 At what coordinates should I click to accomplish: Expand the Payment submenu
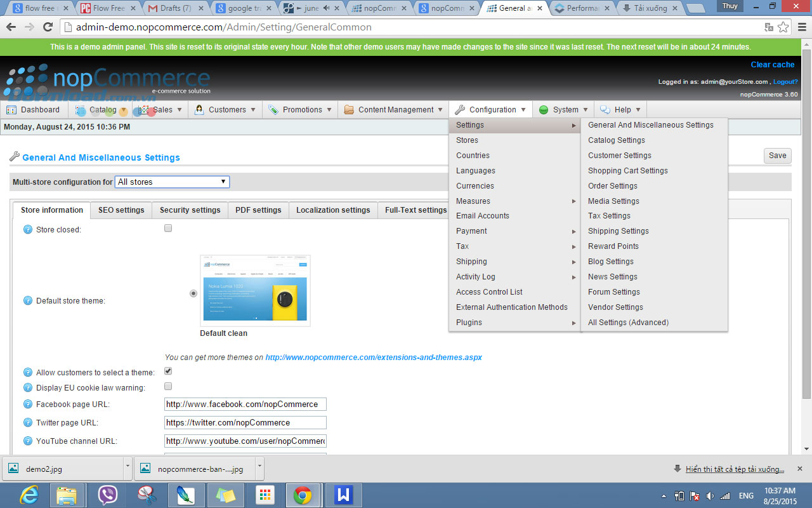pos(514,231)
